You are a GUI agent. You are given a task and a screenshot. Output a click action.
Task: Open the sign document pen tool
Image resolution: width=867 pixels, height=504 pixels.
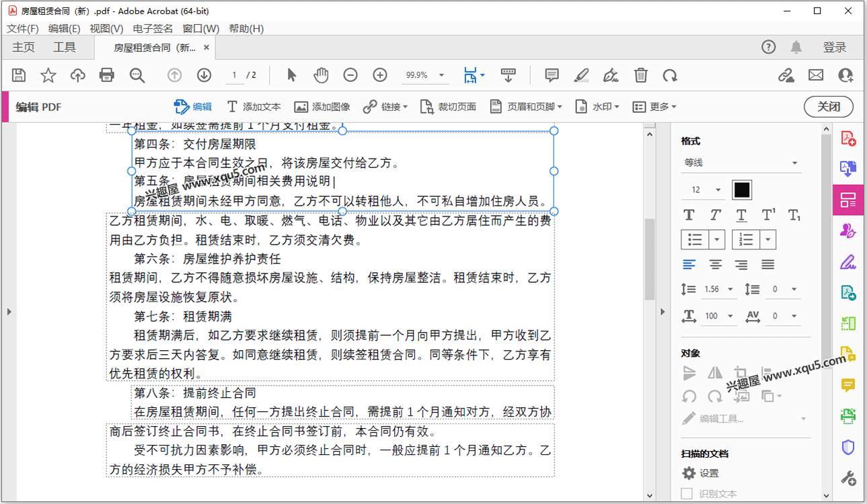click(x=611, y=75)
